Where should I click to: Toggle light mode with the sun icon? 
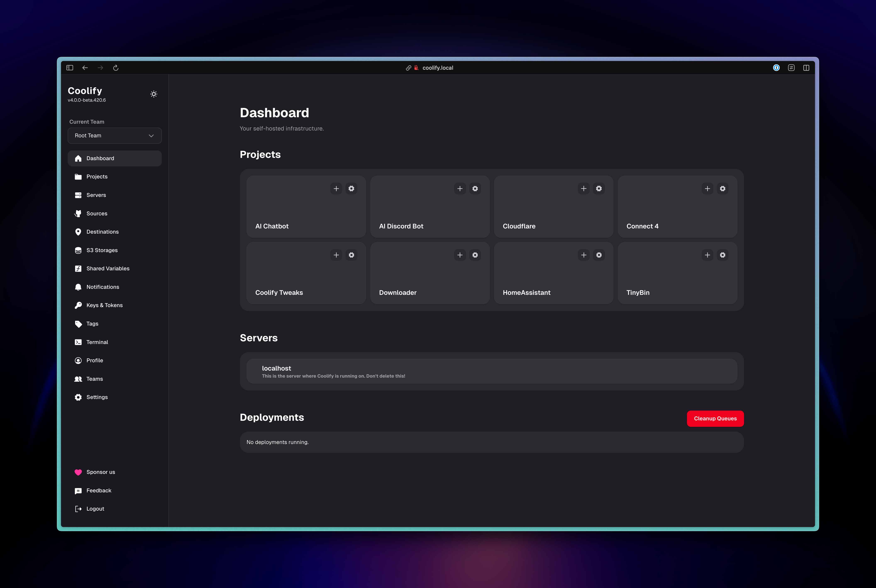pyautogui.click(x=154, y=94)
